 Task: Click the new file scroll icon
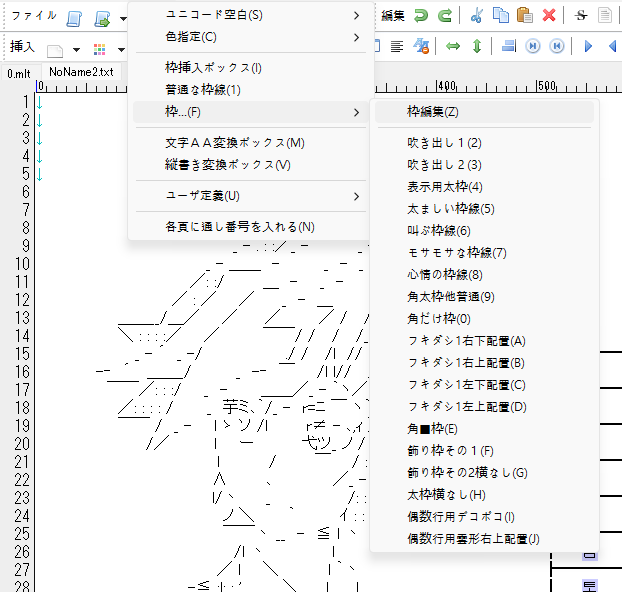[74, 18]
